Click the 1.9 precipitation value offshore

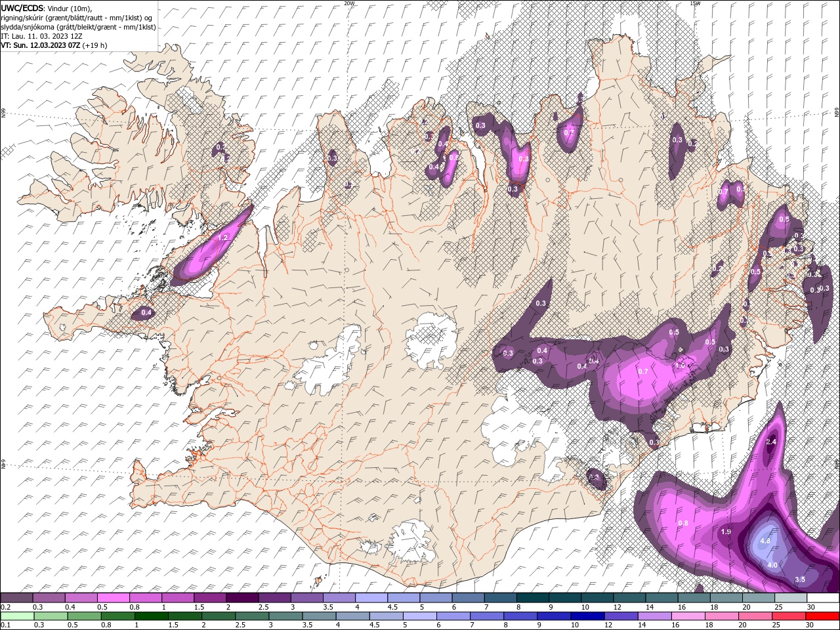coord(725,532)
